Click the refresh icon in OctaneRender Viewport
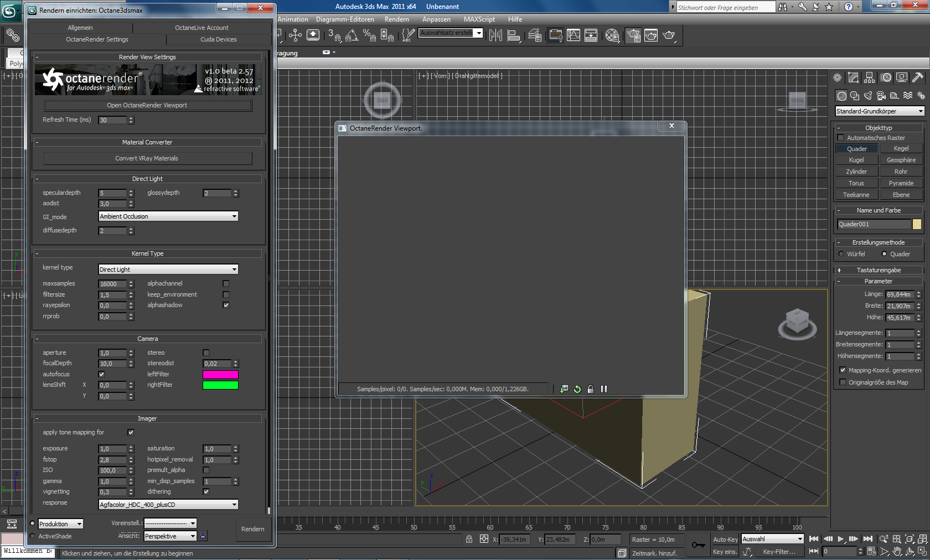 tap(577, 389)
